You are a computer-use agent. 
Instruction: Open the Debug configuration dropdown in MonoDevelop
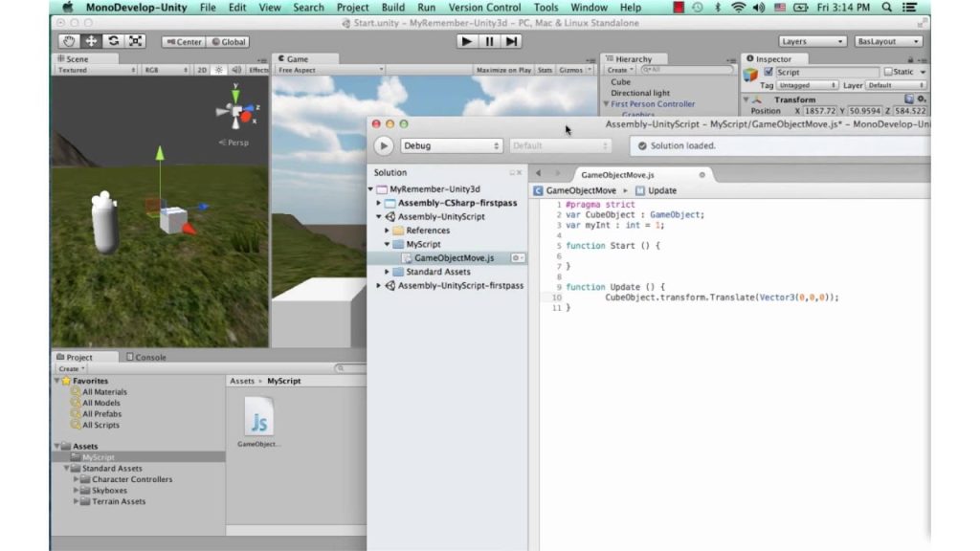[x=451, y=145]
